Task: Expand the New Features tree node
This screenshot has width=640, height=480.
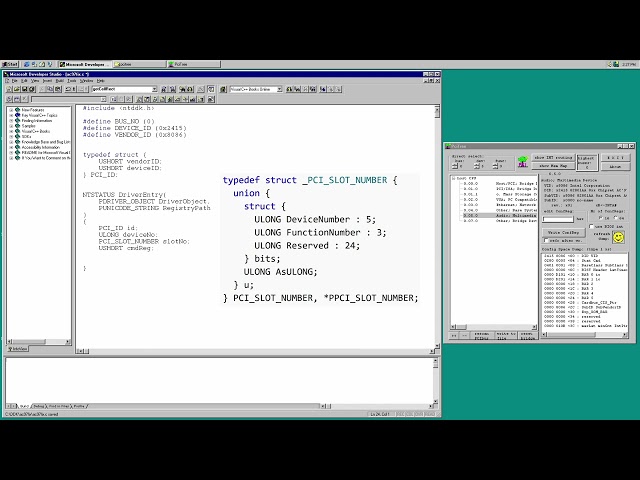Action: pos(11,110)
